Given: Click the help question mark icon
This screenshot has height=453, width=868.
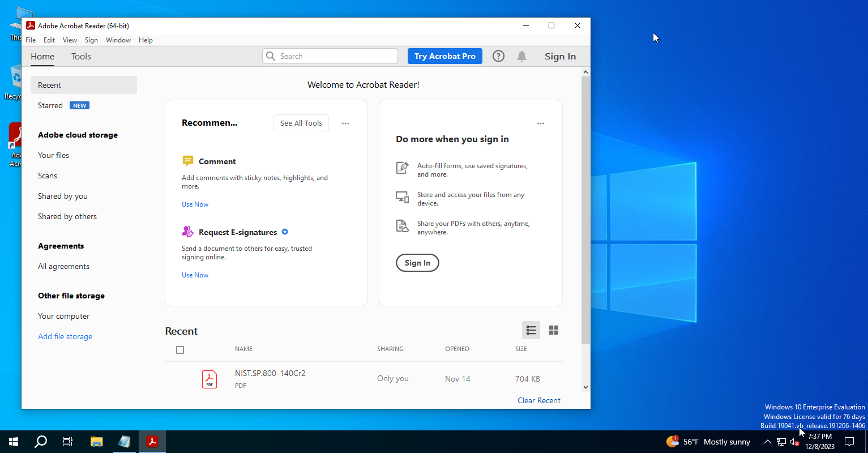Looking at the screenshot, I should tap(498, 56).
